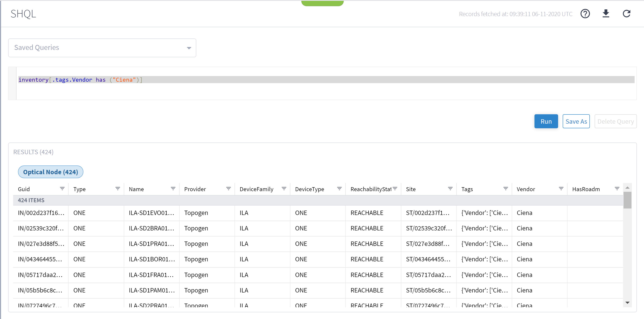Open the HasRoadm column filter
This screenshot has height=319, width=644.
point(617,189)
